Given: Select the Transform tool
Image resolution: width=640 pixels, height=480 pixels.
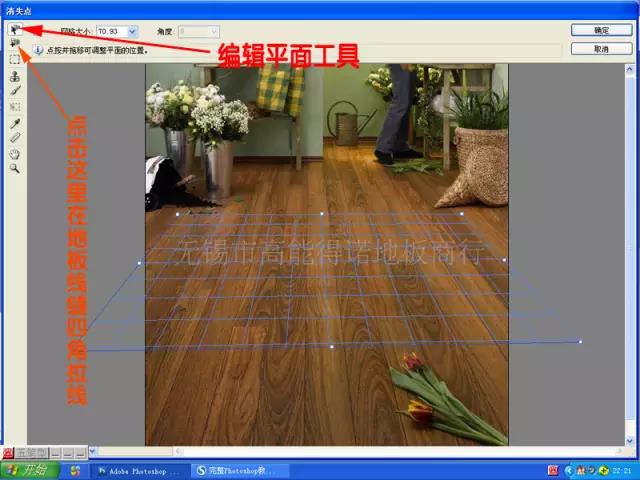Looking at the screenshot, I should click(15, 107).
